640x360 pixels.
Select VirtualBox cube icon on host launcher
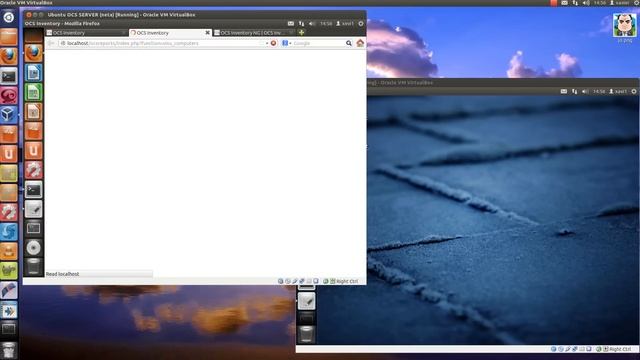(x=9, y=115)
